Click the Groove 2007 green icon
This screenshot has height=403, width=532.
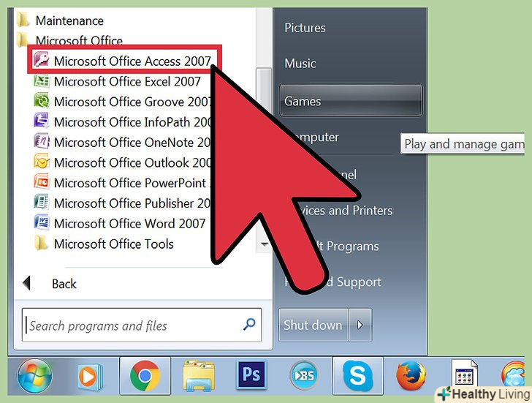point(42,101)
